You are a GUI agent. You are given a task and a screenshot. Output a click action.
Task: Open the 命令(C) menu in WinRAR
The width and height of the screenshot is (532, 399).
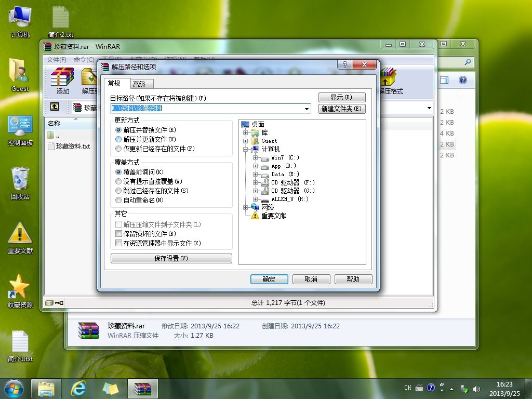[x=84, y=59]
